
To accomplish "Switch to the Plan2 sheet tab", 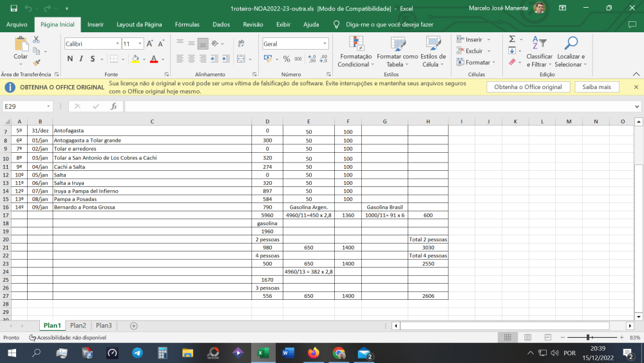I will (x=78, y=326).
